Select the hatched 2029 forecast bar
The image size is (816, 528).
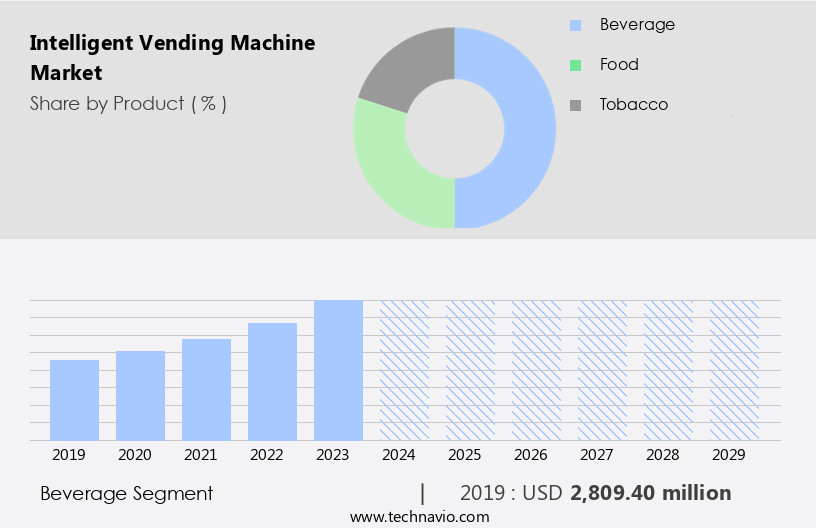click(734, 370)
